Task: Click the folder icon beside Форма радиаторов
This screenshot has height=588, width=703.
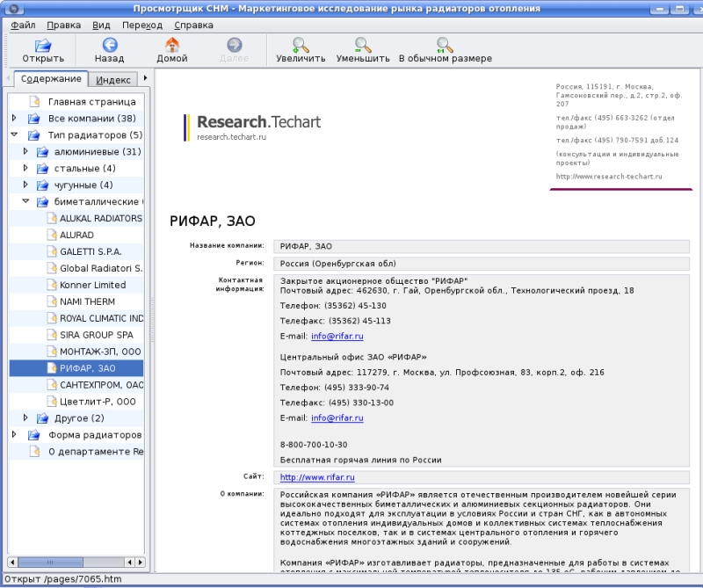Action: (x=34, y=435)
